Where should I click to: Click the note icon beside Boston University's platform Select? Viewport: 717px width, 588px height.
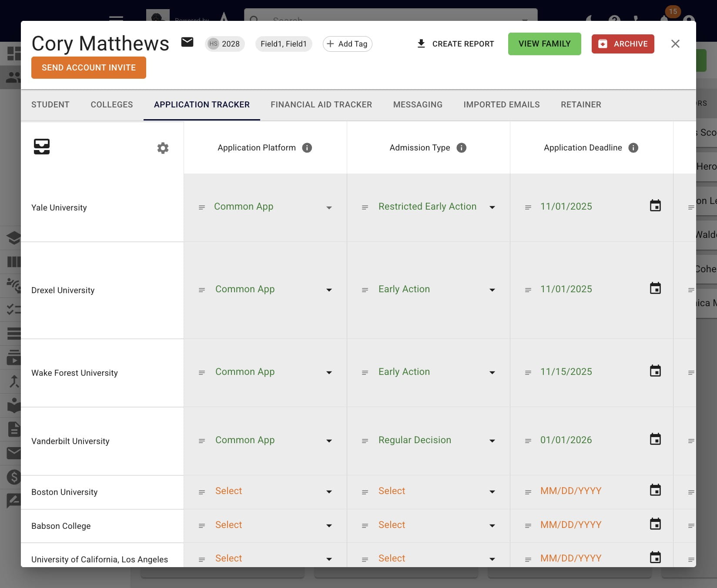(x=202, y=492)
